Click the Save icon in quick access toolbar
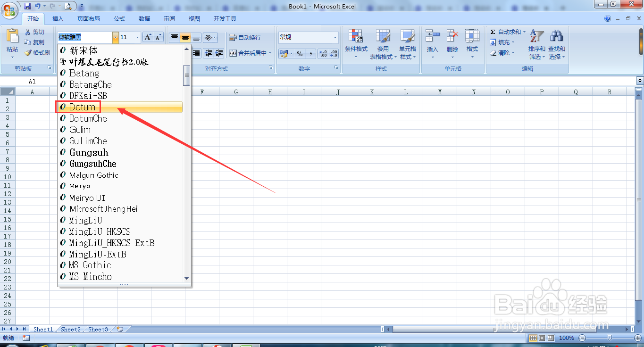This screenshot has width=644, height=347. click(27, 6)
